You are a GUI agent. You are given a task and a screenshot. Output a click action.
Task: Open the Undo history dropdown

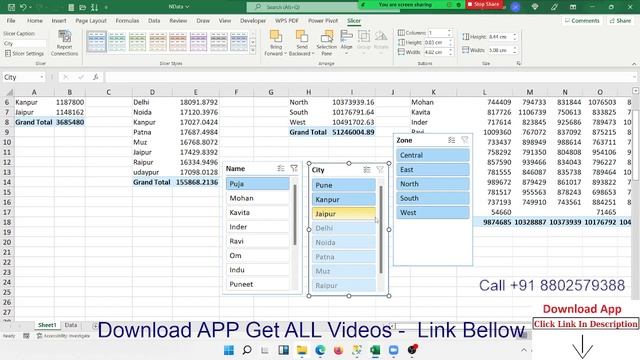point(30,7)
